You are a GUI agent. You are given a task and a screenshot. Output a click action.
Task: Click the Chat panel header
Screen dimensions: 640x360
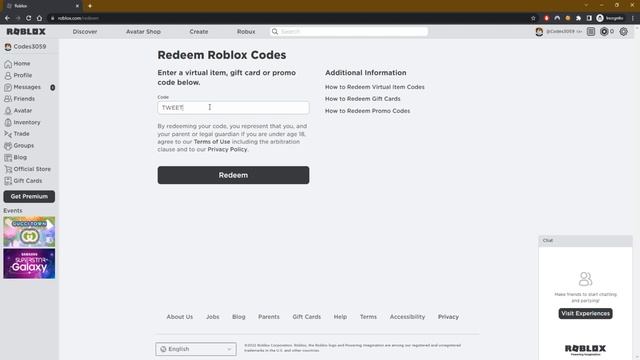tap(585, 241)
